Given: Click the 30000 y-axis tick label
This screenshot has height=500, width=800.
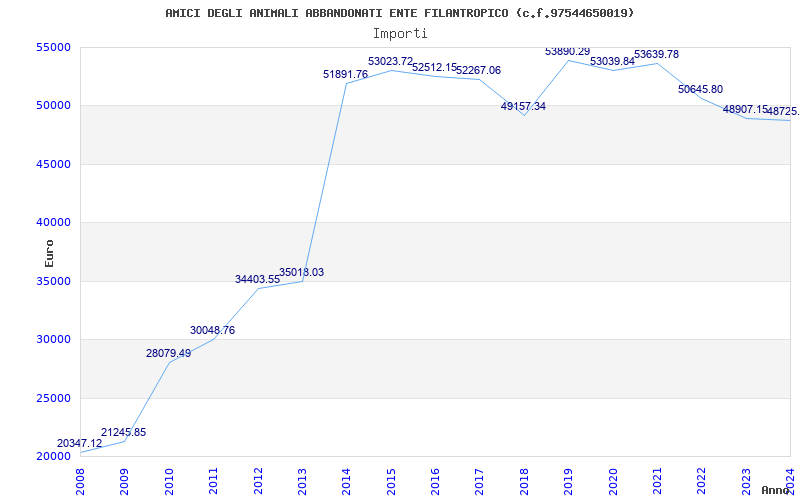Looking at the screenshot, I should coord(52,339).
